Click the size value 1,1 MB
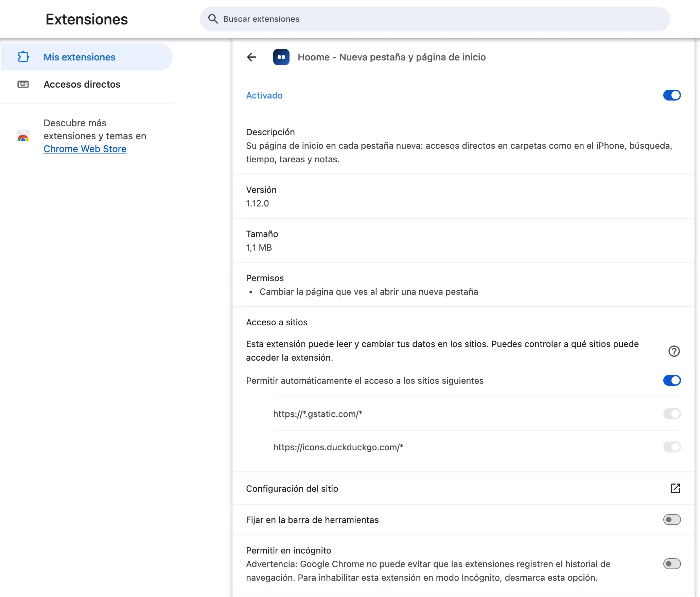700x597 pixels. pyautogui.click(x=259, y=248)
